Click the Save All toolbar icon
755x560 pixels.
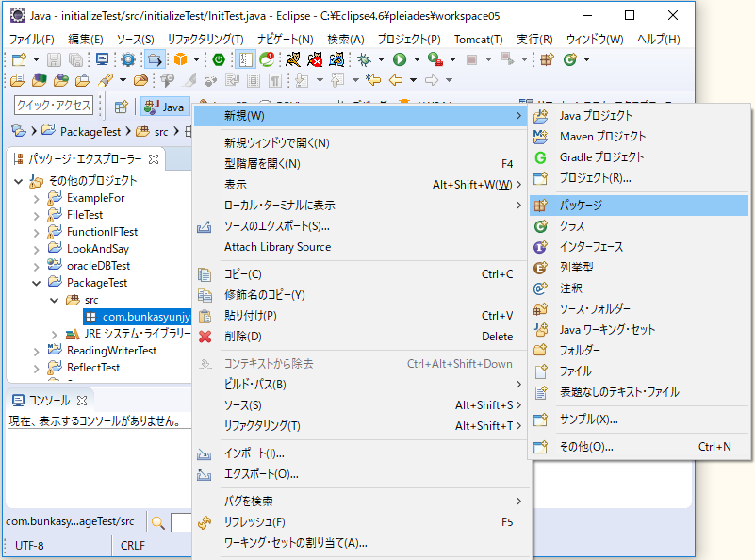point(75,59)
